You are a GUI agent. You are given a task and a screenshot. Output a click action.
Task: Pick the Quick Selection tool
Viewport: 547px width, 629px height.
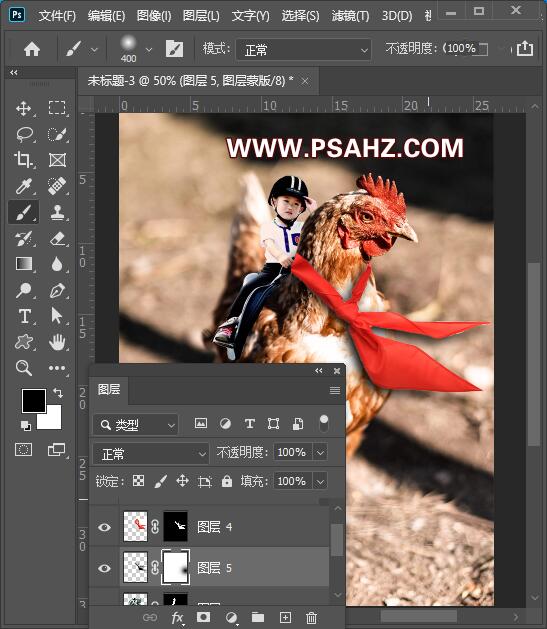pyautogui.click(x=57, y=134)
